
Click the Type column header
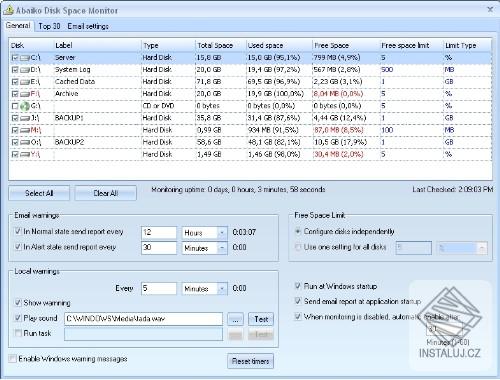(168, 45)
